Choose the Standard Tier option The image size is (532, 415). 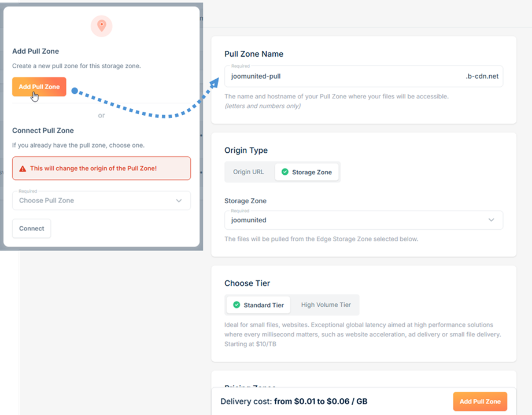coord(258,305)
